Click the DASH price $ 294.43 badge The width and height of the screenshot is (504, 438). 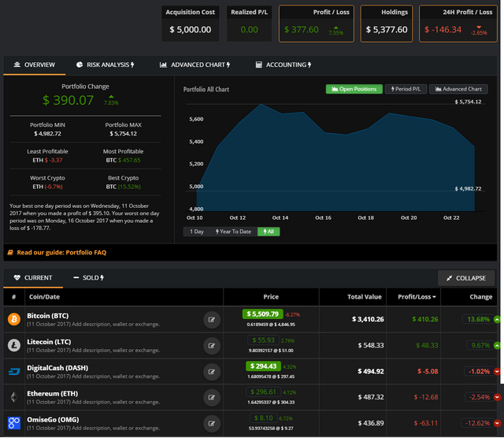[x=263, y=366]
